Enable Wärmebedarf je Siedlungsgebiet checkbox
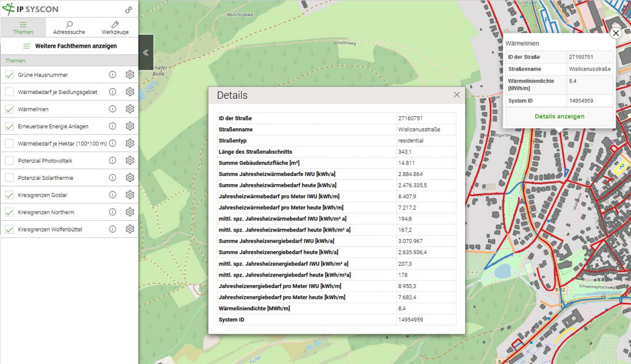Viewport: 631px width, 364px height. coord(9,92)
